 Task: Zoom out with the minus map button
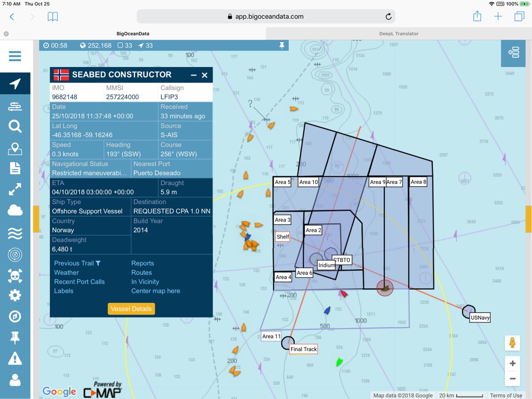tap(513, 379)
